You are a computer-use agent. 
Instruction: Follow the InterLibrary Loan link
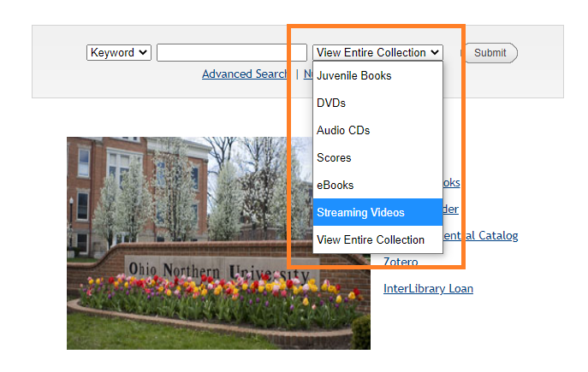[428, 288]
